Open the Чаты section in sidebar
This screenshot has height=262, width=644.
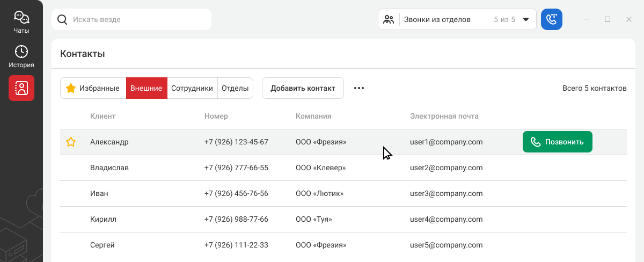pos(21,22)
